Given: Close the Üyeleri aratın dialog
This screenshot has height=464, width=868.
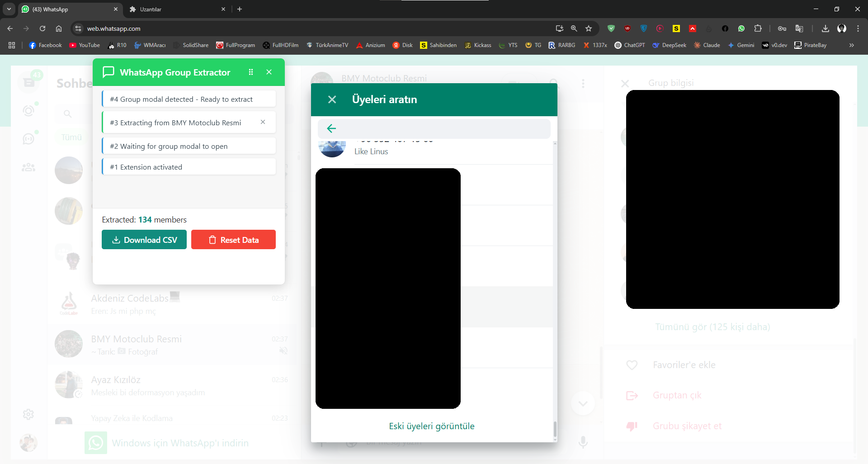Looking at the screenshot, I should click(x=332, y=99).
